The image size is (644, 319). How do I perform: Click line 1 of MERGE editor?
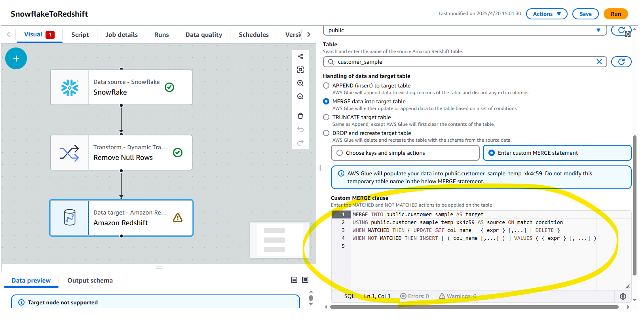[491, 214]
